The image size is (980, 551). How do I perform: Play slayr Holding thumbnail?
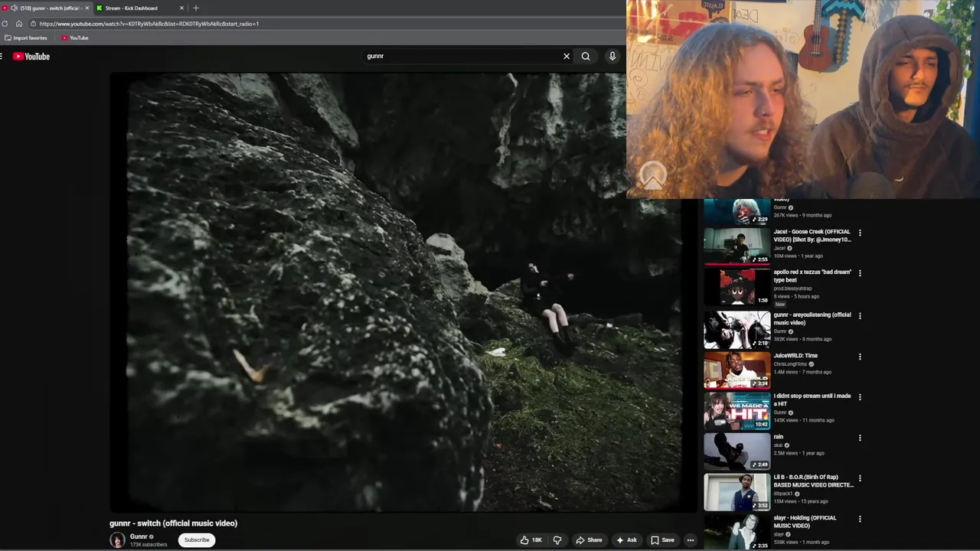[737, 533]
